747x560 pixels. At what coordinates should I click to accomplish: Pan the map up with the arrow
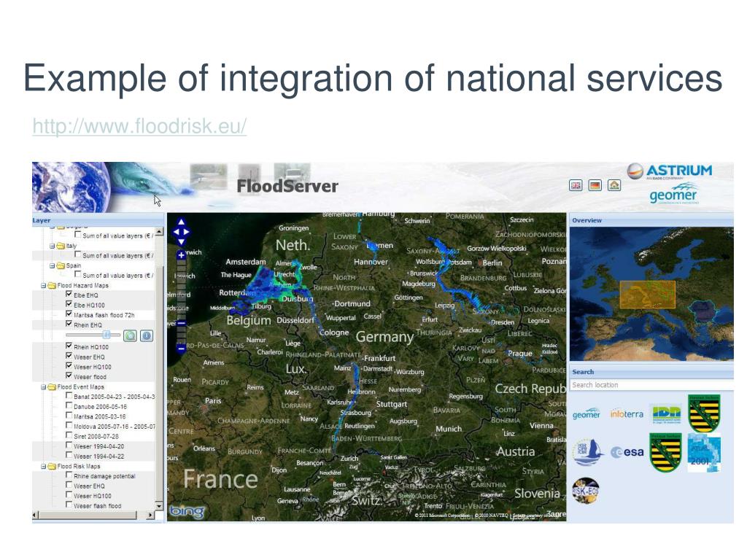[x=182, y=222]
